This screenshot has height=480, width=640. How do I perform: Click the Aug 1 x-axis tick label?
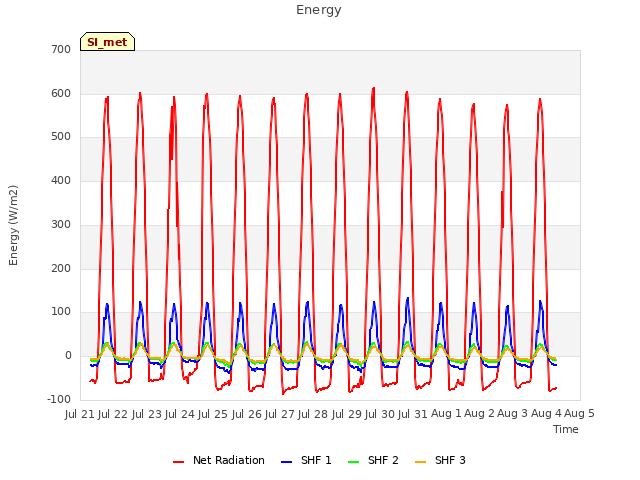tap(447, 414)
